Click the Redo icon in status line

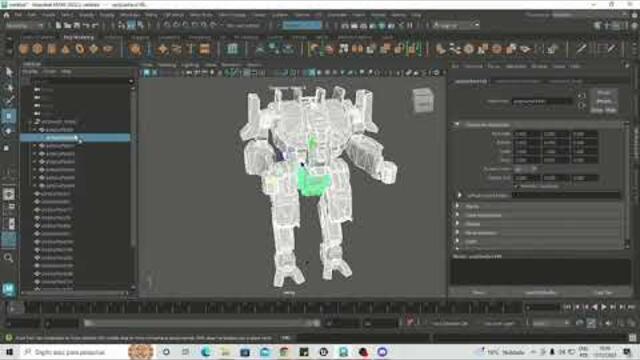95,25
